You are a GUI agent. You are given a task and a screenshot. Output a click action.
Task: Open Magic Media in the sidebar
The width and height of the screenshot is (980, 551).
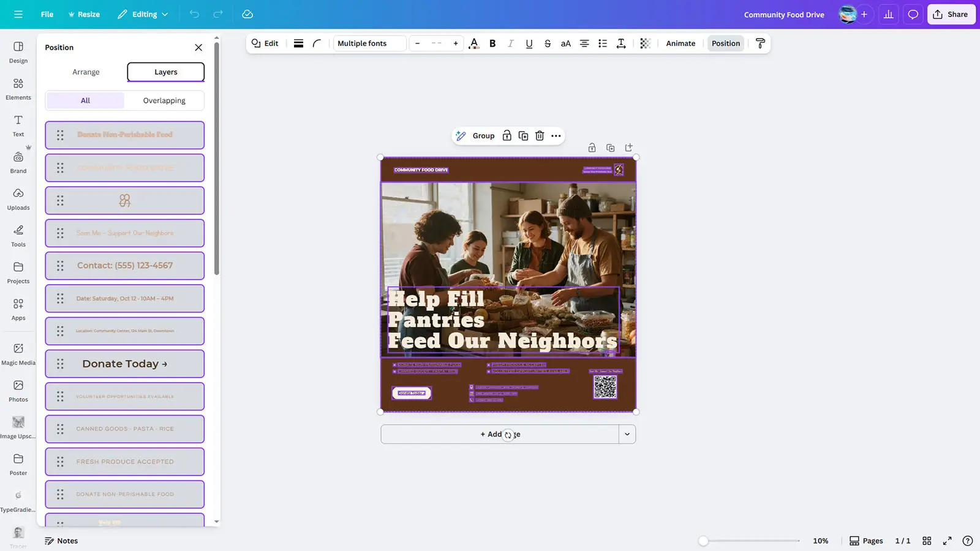point(18,354)
